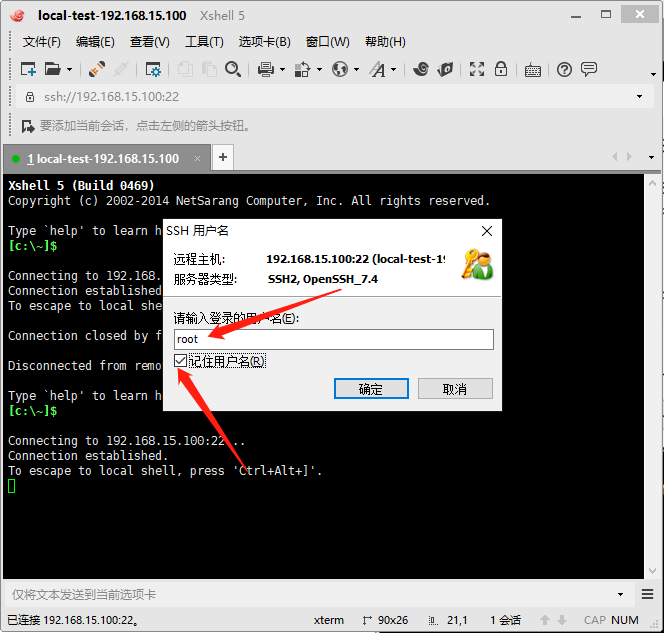Image resolution: width=664 pixels, height=633 pixels.
Task: Expand the Encoding globe dropdown arrow
Action: click(357, 69)
